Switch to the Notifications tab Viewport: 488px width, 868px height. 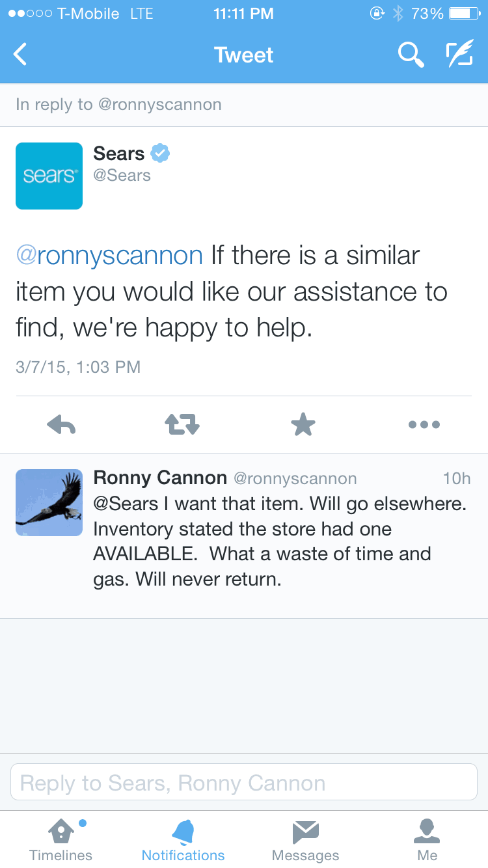coord(183,840)
